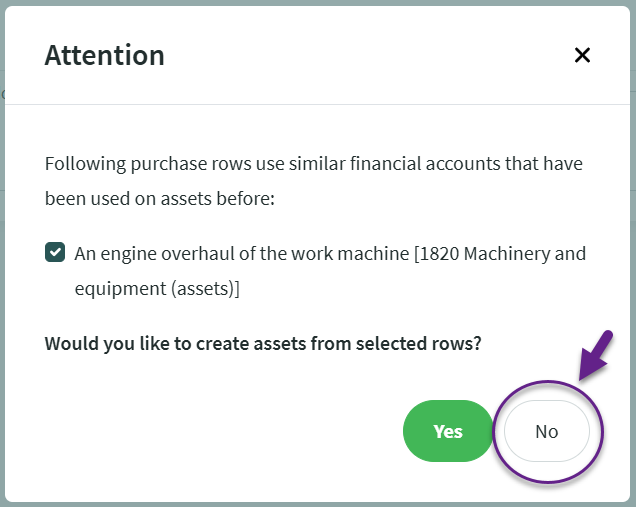Click the "Attention" dialog heading
Image resolution: width=636 pixels, height=507 pixels.
point(104,55)
